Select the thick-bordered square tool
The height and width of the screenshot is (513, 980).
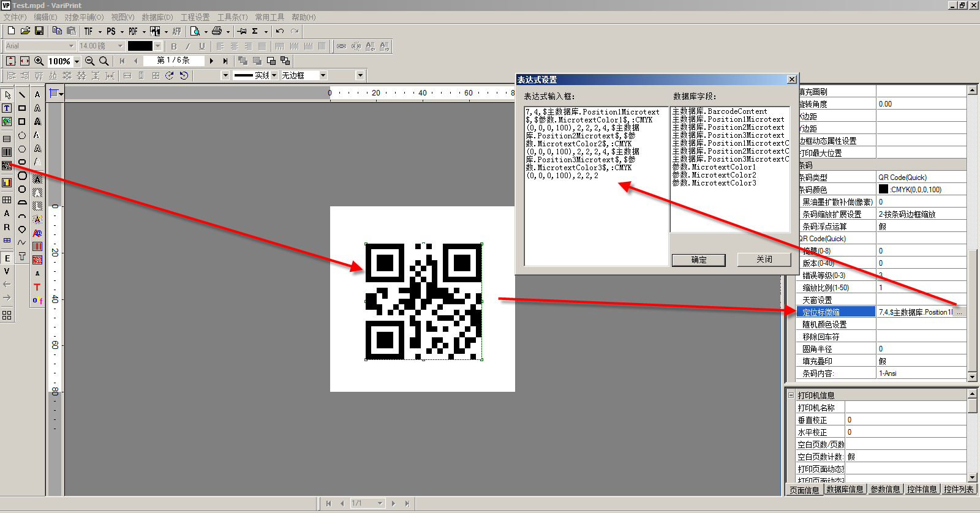(x=22, y=122)
